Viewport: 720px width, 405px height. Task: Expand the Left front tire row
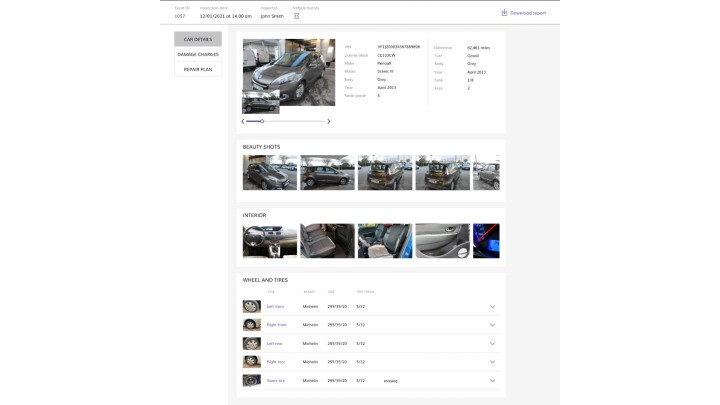coord(492,307)
